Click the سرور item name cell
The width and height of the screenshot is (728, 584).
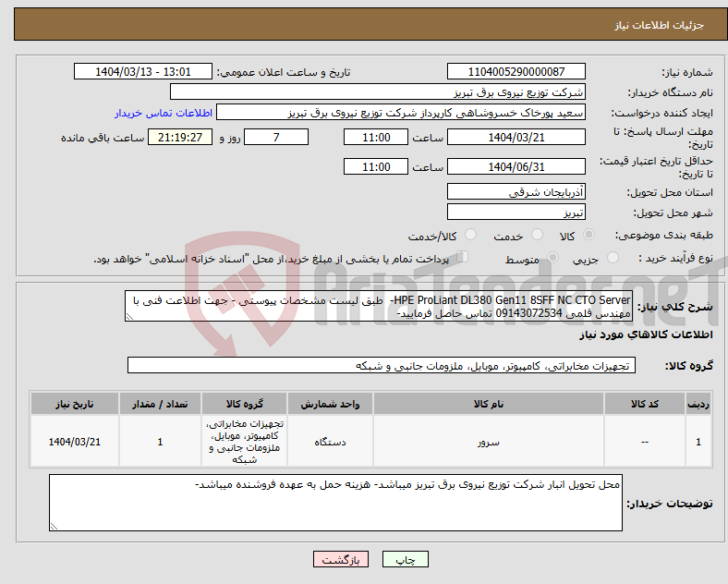tap(489, 442)
